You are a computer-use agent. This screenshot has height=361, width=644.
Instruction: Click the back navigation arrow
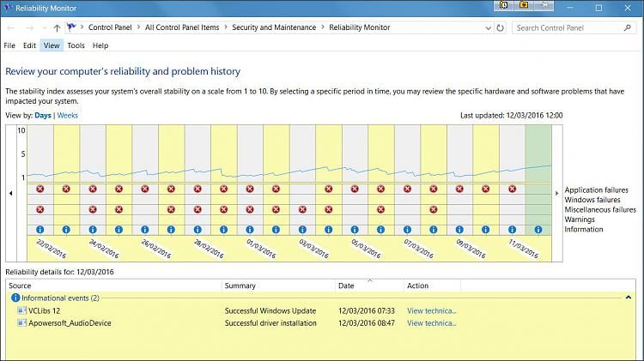[x=10, y=28]
